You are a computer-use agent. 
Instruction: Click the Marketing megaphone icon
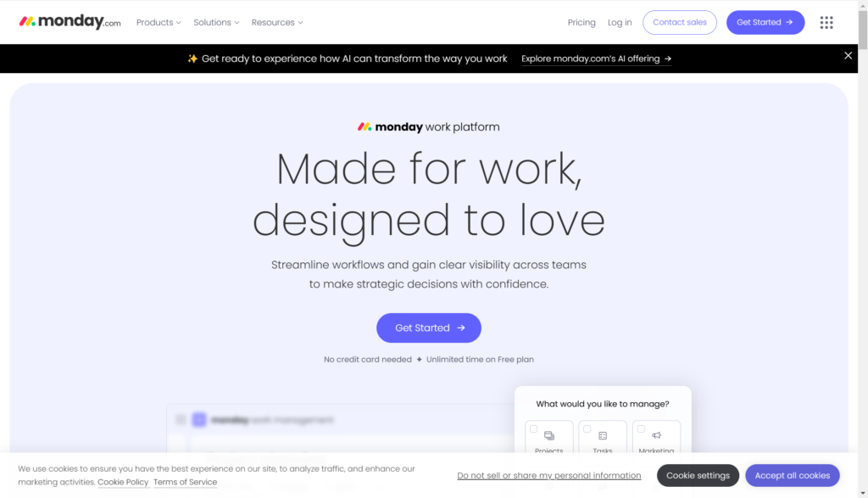pos(656,435)
